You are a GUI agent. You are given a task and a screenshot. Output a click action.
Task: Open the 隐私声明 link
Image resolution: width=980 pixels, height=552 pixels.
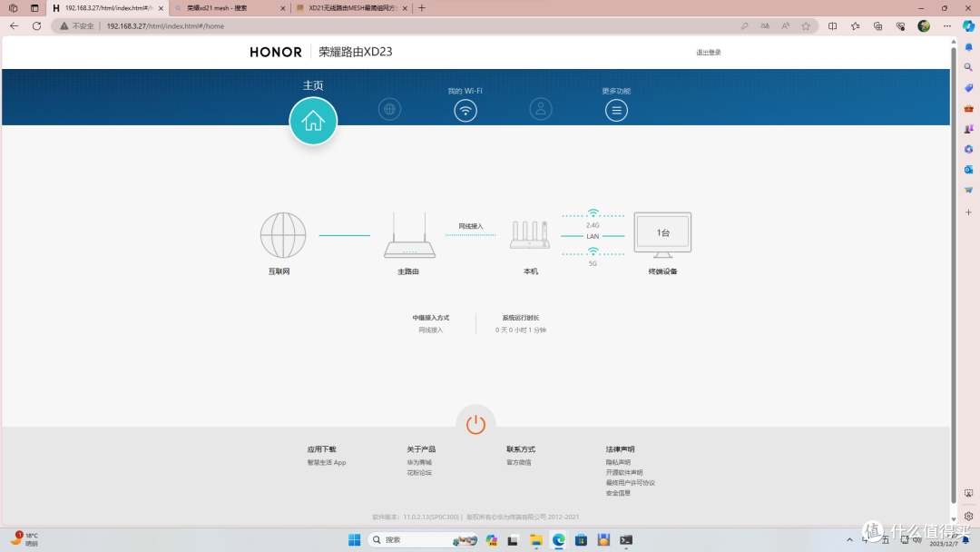click(x=618, y=463)
